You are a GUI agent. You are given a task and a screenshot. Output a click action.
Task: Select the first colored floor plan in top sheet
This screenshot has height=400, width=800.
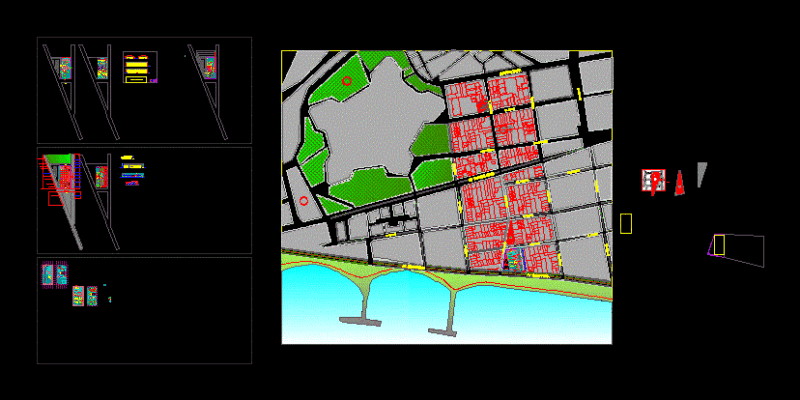click(x=65, y=68)
